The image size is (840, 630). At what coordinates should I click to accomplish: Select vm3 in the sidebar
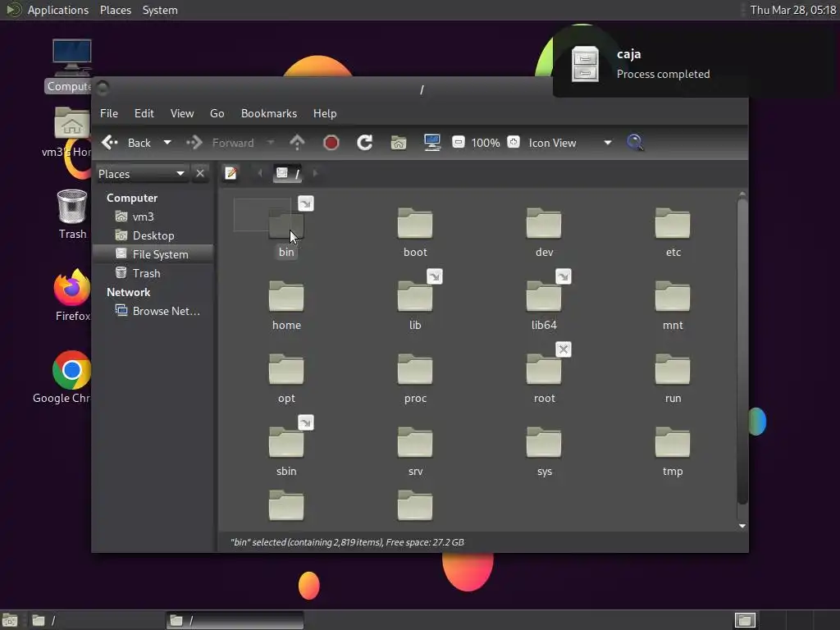point(154,217)
